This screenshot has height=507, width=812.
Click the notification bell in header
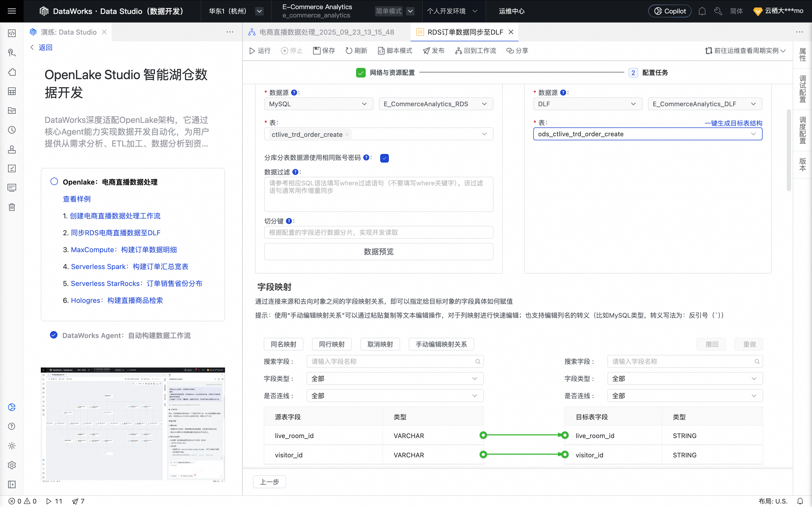tap(702, 11)
